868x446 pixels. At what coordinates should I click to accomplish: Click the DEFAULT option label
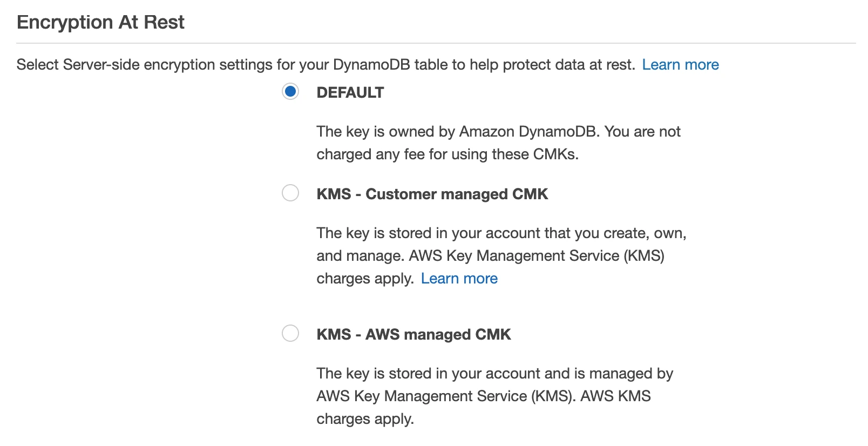[x=350, y=92]
